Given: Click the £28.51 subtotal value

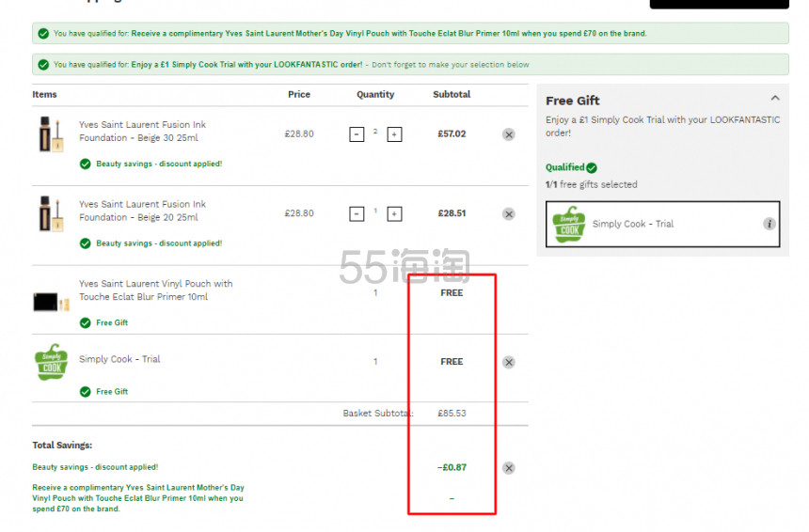Looking at the screenshot, I should (452, 213).
